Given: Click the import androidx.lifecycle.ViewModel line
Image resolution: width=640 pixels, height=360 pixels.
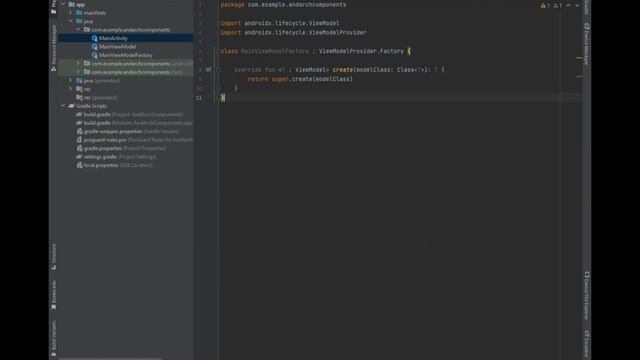Looking at the screenshot, I should (280, 23).
